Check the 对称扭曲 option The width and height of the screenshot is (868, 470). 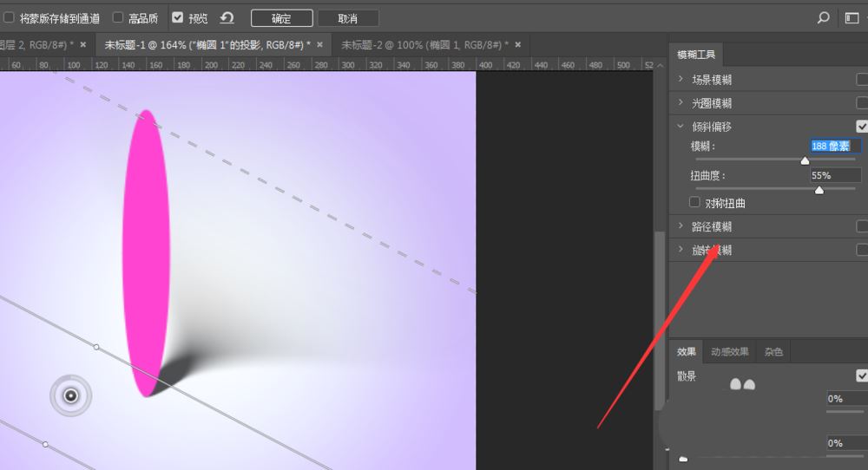[694, 202]
